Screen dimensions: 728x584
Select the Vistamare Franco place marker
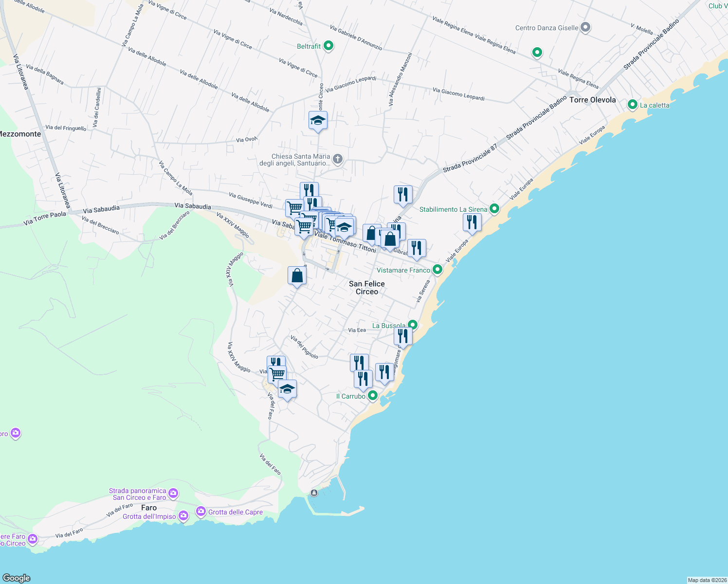click(x=437, y=270)
